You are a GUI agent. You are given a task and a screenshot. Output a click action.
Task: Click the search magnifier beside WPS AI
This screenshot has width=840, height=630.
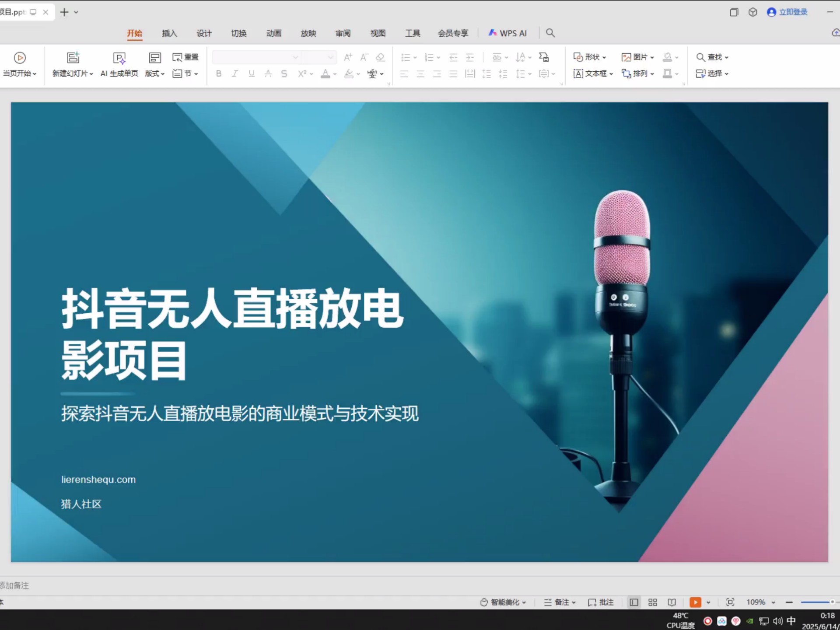[550, 33]
